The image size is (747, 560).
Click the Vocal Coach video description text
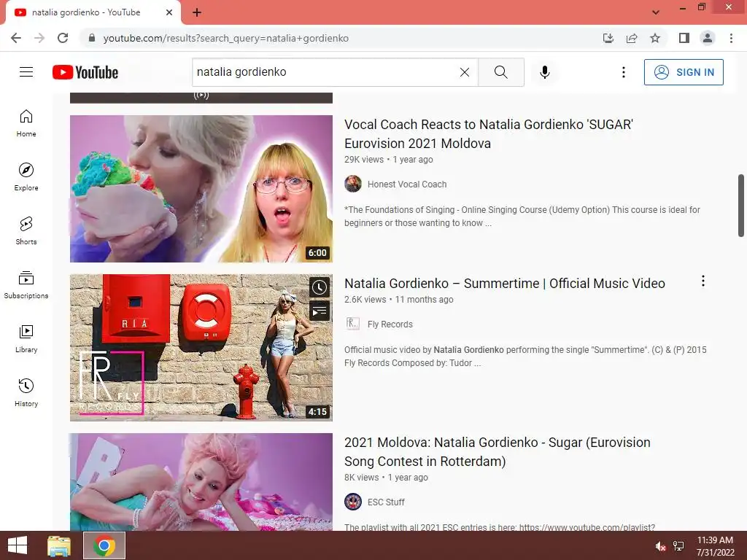522,216
